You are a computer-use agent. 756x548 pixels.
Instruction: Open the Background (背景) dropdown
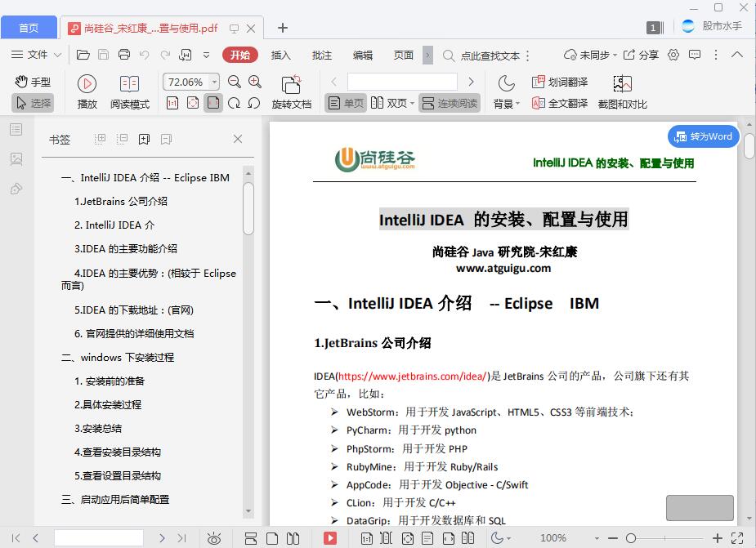[506, 92]
